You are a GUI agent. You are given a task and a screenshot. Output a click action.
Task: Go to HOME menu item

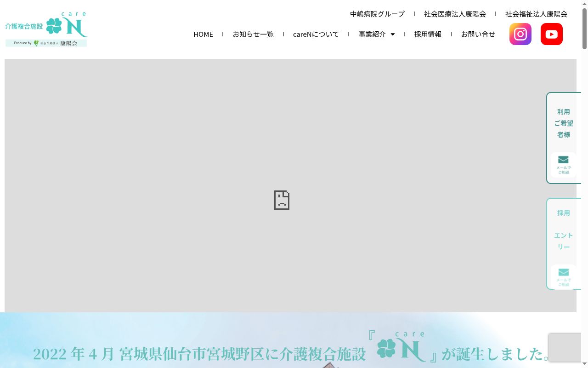[x=203, y=34]
